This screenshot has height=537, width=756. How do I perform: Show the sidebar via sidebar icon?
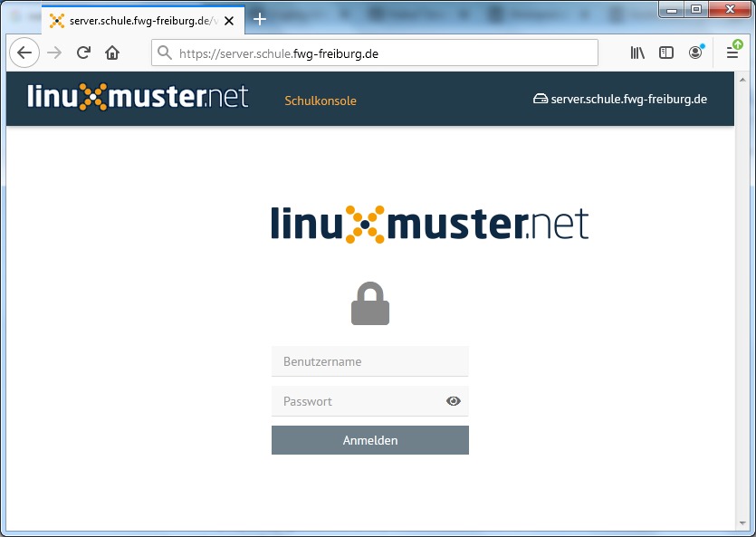(x=666, y=53)
